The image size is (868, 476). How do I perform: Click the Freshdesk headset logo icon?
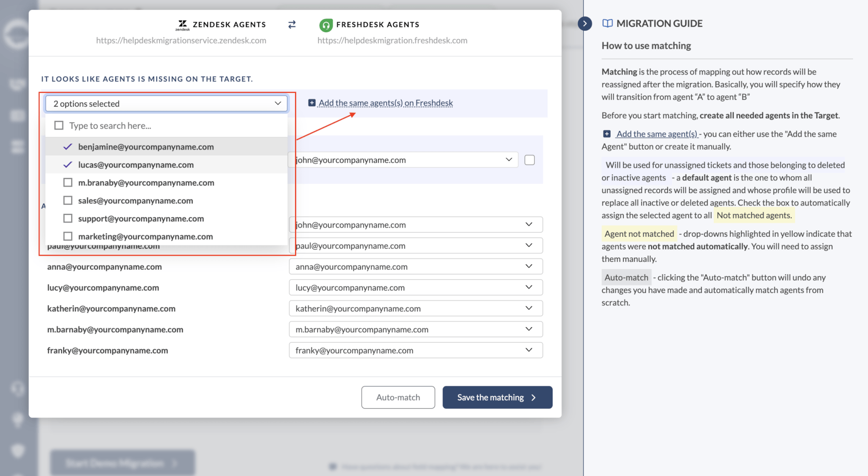(x=326, y=25)
